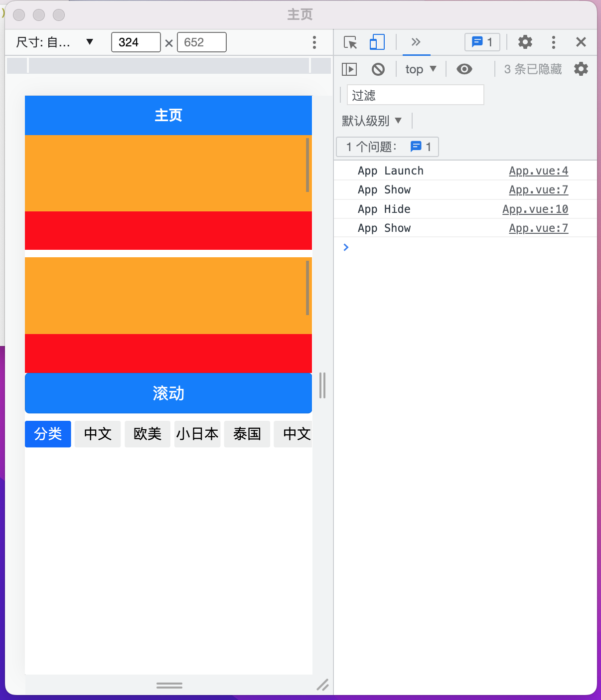Click the 主页 blue header bar
The image size is (601, 700).
coord(168,115)
